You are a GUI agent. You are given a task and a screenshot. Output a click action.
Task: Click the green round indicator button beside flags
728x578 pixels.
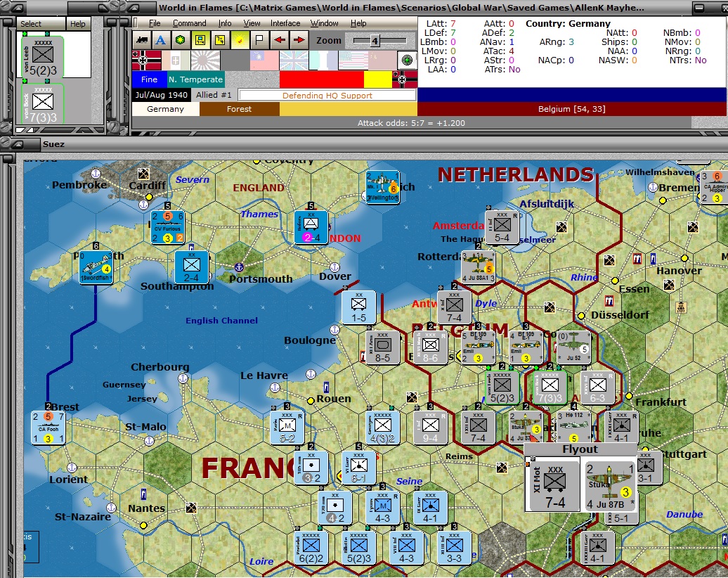tap(407, 60)
